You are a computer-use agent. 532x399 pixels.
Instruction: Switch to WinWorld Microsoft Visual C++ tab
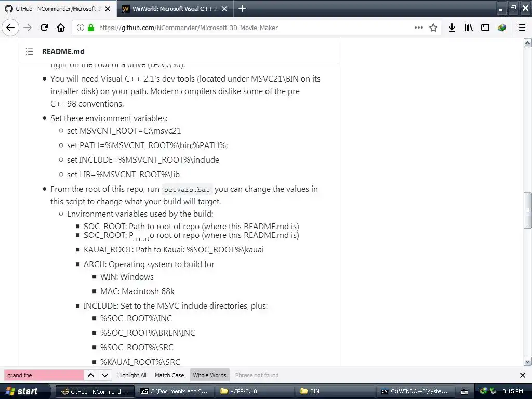[x=175, y=8]
